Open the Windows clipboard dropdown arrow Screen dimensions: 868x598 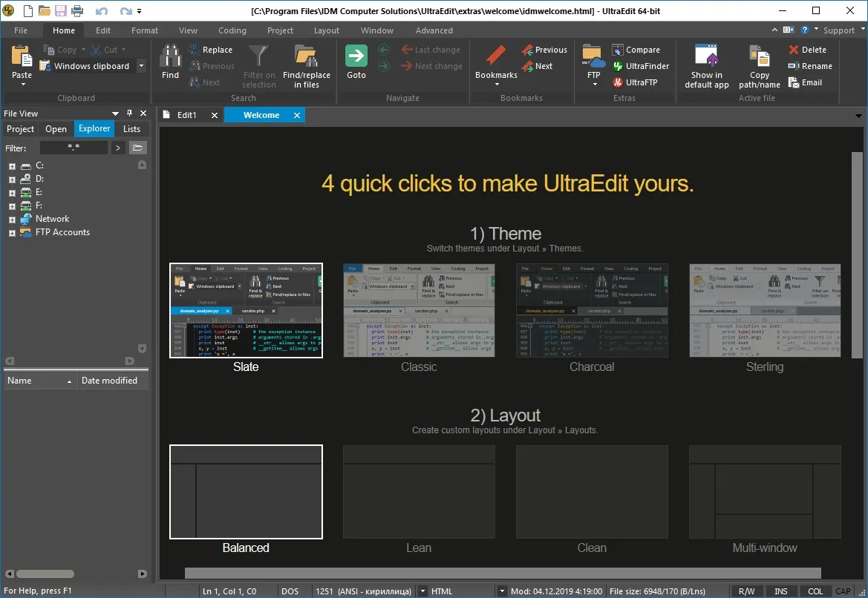[x=142, y=66]
